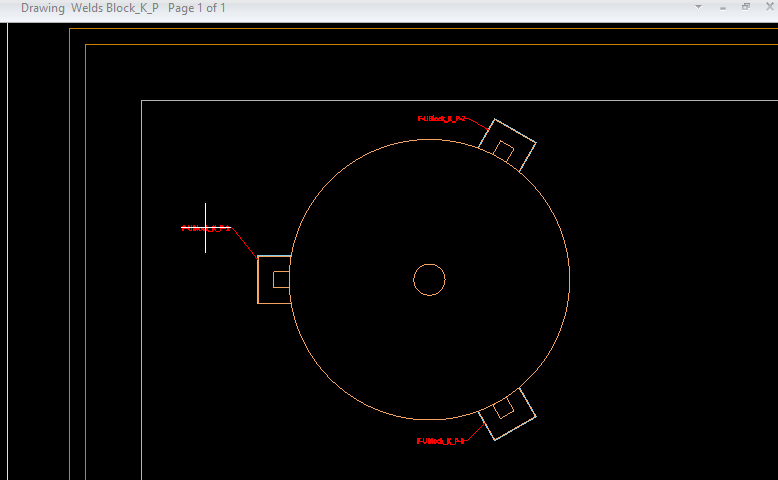This screenshot has width=778, height=480.
Task: Click the Welds Block_K_P title text
Action: click(114, 8)
